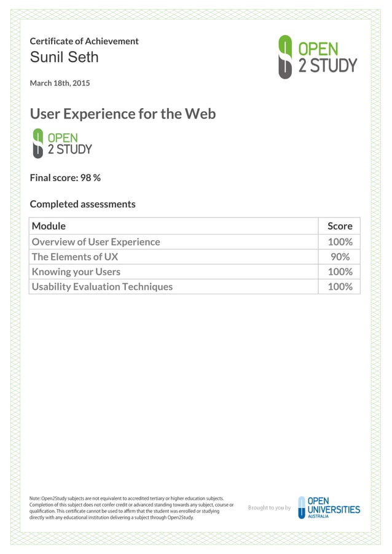Click the Final score: 98 % text
Image resolution: width=392 pixels, height=554 pixels.
click(65, 178)
